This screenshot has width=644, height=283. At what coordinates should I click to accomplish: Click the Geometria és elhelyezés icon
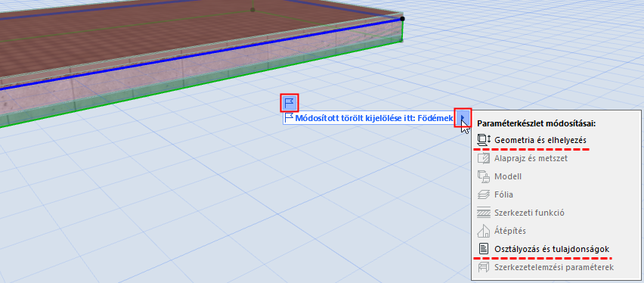484,140
